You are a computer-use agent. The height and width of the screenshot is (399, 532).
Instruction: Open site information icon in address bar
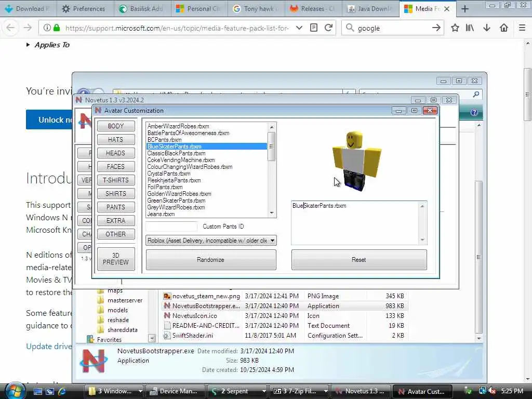(x=47, y=28)
